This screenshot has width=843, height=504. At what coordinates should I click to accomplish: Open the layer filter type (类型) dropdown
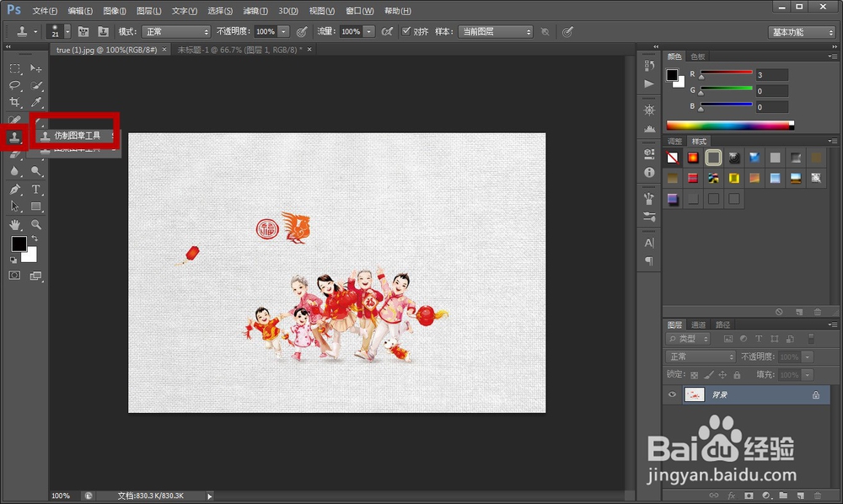[x=688, y=339]
